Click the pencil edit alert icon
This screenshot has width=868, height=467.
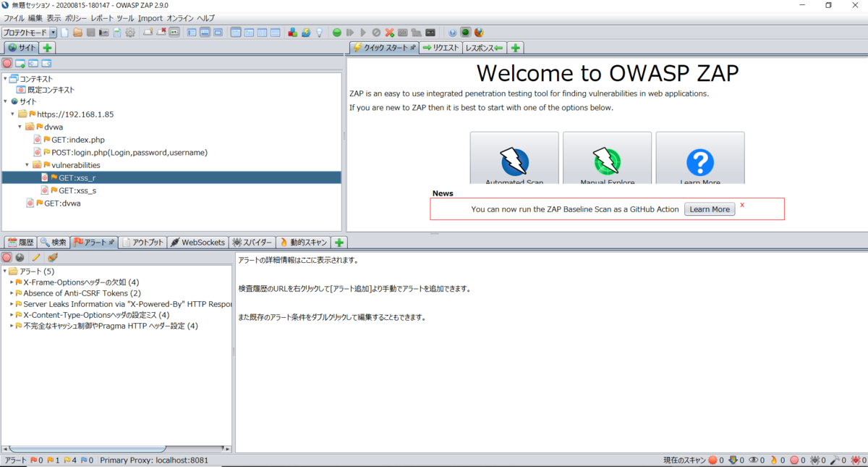coord(36,257)
